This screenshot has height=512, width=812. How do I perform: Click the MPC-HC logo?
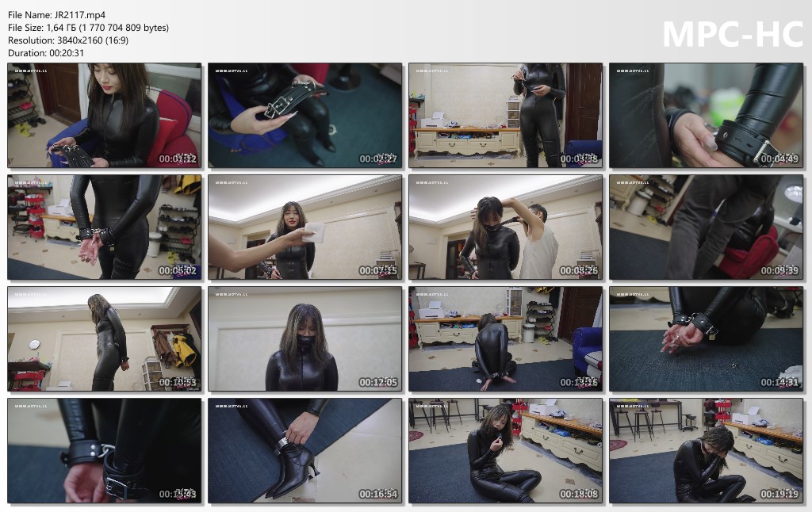pyautogui.click(x=732, y=34)
